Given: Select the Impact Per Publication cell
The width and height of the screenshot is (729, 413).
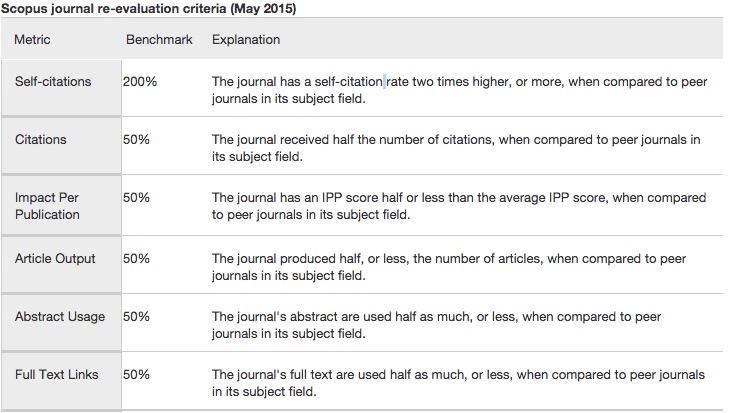Looking at the screenshot, I should tap(48, 206).
